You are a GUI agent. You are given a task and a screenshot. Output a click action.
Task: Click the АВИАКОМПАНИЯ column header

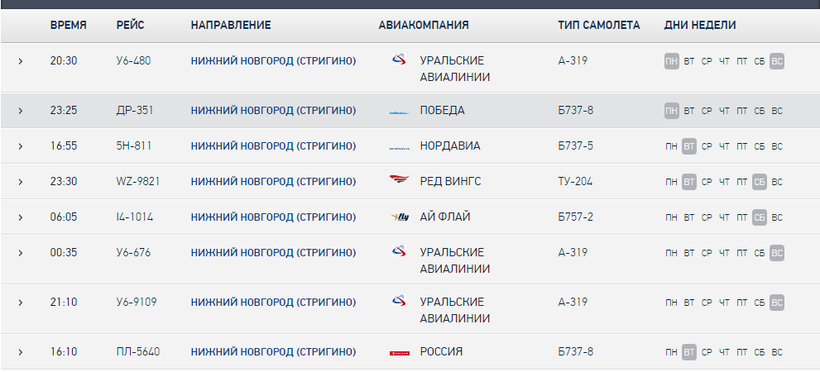click(424, 25)
